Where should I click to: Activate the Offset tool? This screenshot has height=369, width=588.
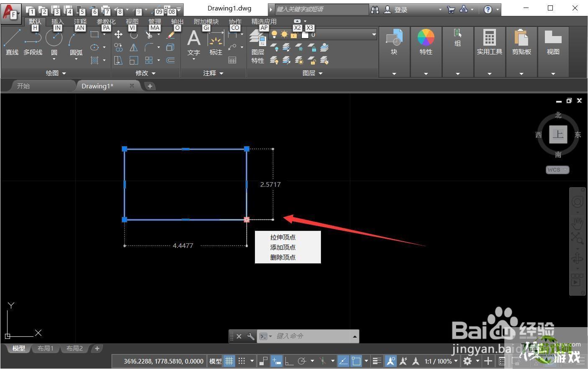pos(170,60)
